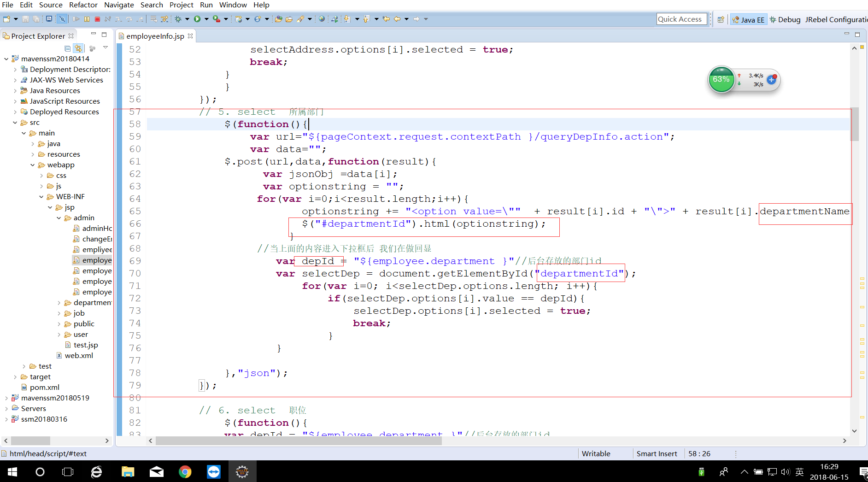This screenshot has height=482, width=868.
Task: Open the Navigate menu
Action: (119, 5)
